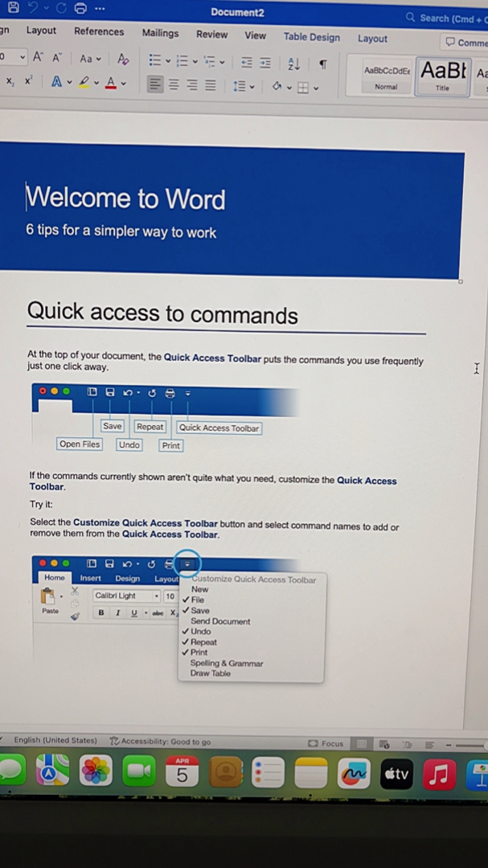Open the Text Effects dropdown arrow

click(x=69, y=83)
